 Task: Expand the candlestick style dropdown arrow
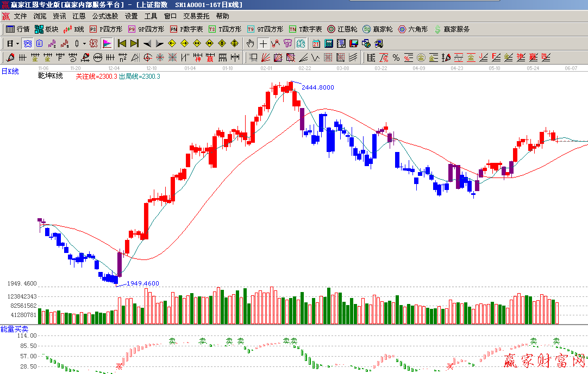[84, 43]
